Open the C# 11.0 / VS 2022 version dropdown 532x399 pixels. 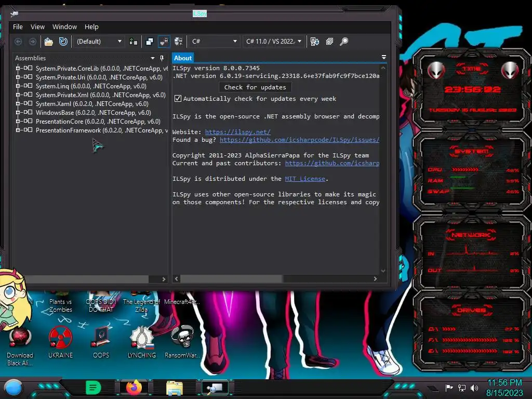[x=273, y=42]
